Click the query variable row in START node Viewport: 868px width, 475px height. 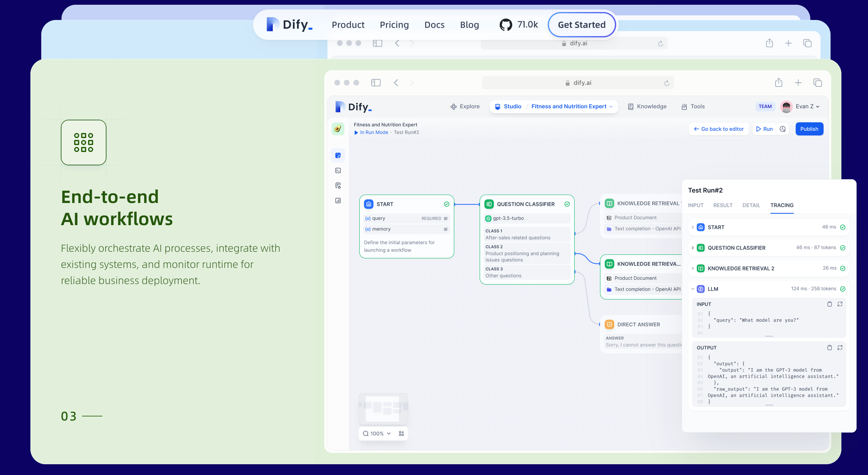pyautogui.click(x=407, y=218)
